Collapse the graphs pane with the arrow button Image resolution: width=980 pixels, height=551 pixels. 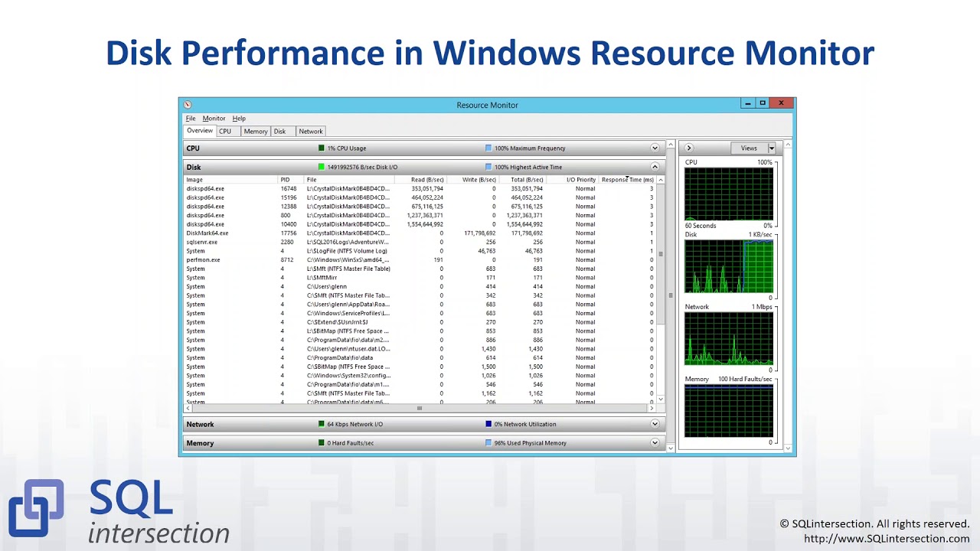(688, 148)
